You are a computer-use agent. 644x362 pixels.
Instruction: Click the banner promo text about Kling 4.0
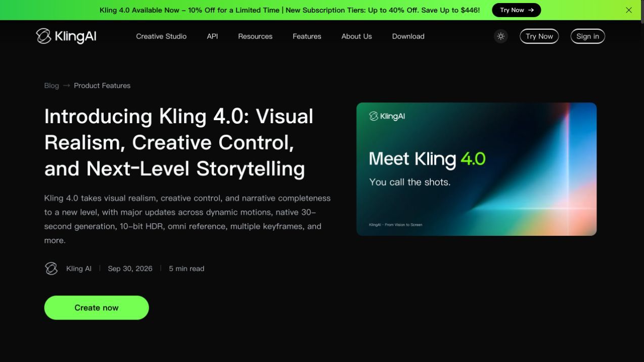click(290, 10)
